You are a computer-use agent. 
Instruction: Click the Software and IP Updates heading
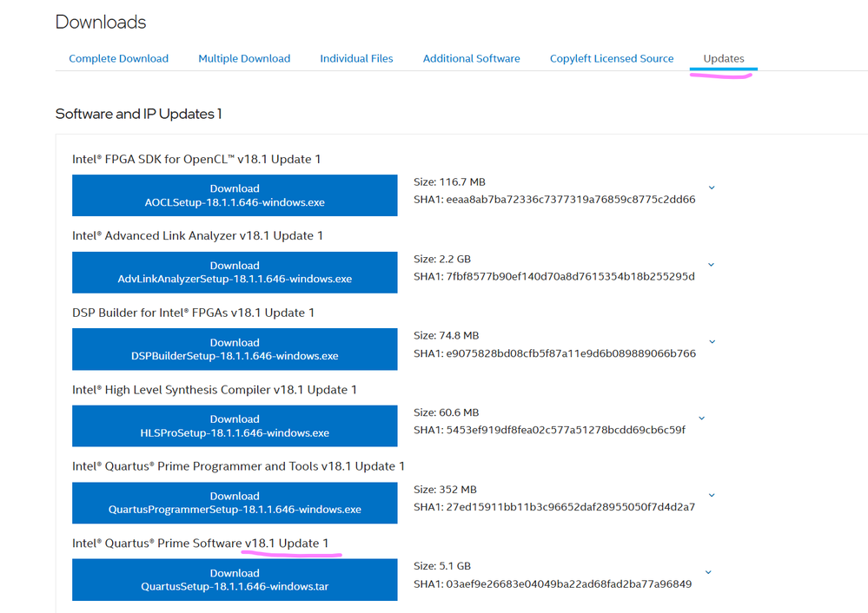(x=139, y=114)
